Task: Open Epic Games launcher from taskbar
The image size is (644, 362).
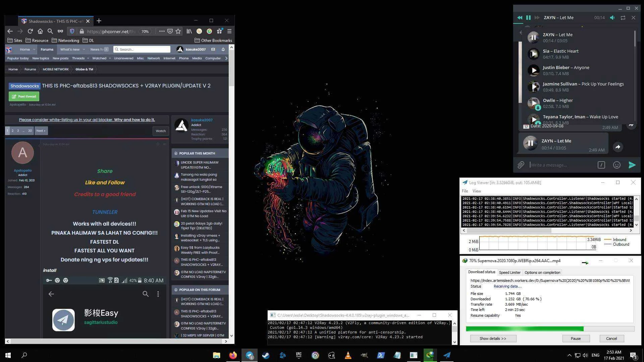Action: click(299, 355)
